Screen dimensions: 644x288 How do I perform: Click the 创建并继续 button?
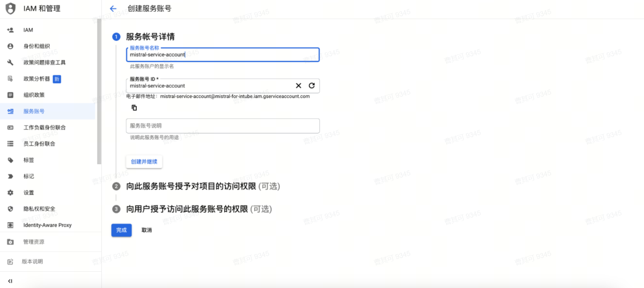tap(144, 162)
